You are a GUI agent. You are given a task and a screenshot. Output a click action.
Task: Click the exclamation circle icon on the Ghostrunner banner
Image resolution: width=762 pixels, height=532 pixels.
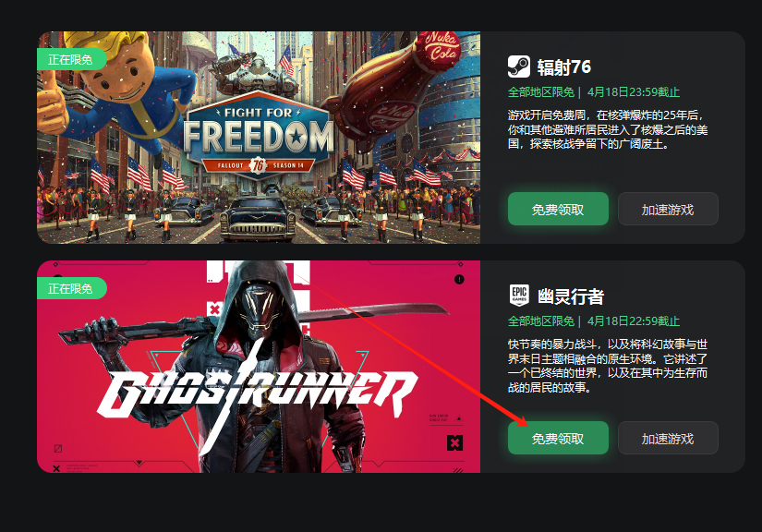coord(459,279)
